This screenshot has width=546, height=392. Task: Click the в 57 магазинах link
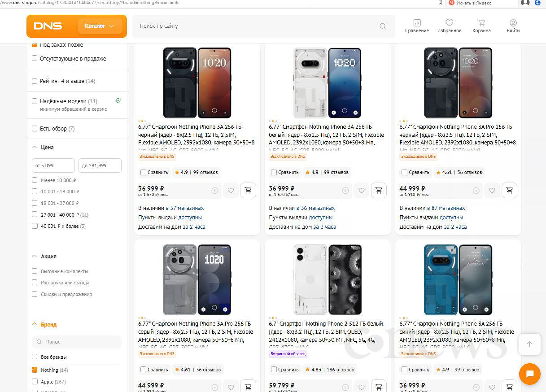click(x=184, y=208)
